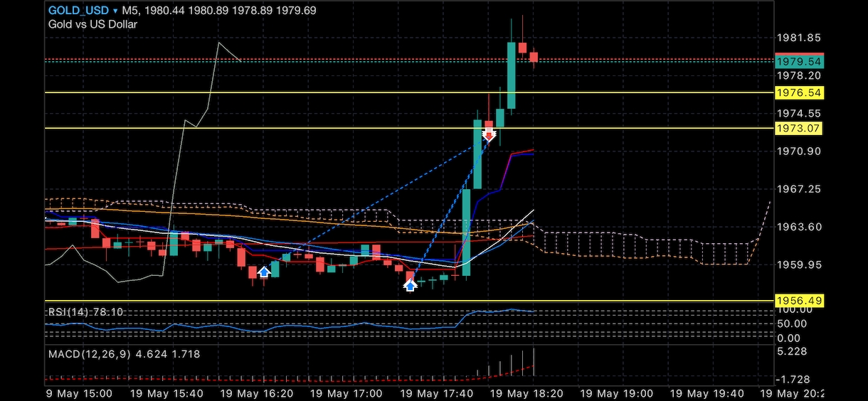Click the M5 timeframe OHLC readout
The height and width of the screenshot is (401, 868).
click(219, 11)
